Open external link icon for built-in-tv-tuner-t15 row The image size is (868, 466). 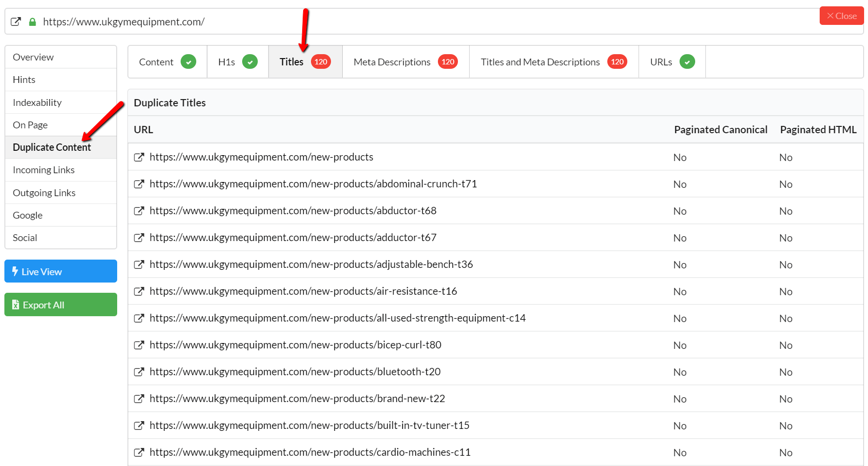[139, 425]
